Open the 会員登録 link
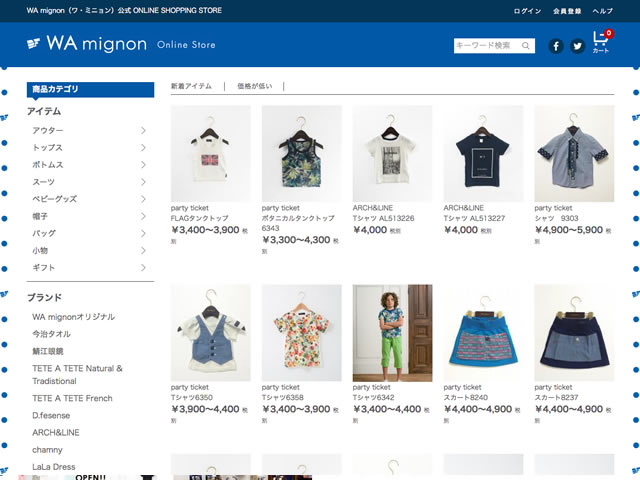 pyautogui.click(x=567, y=11)
